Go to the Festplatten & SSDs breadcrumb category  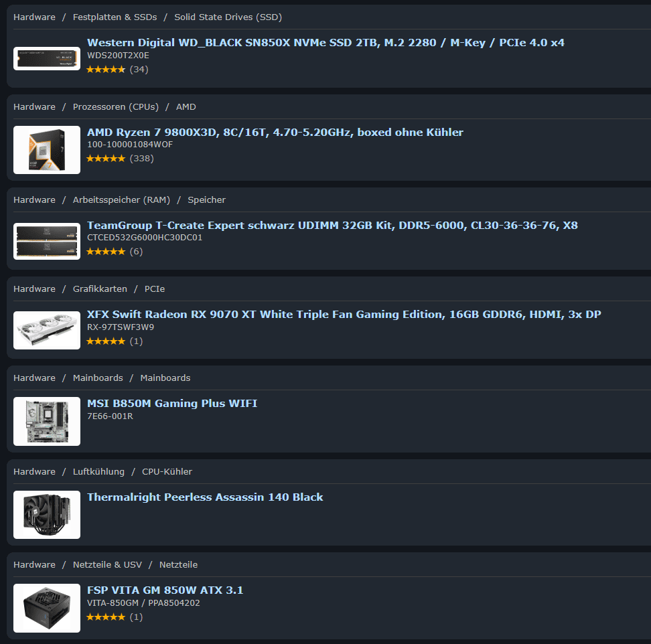tap(115, 17)
